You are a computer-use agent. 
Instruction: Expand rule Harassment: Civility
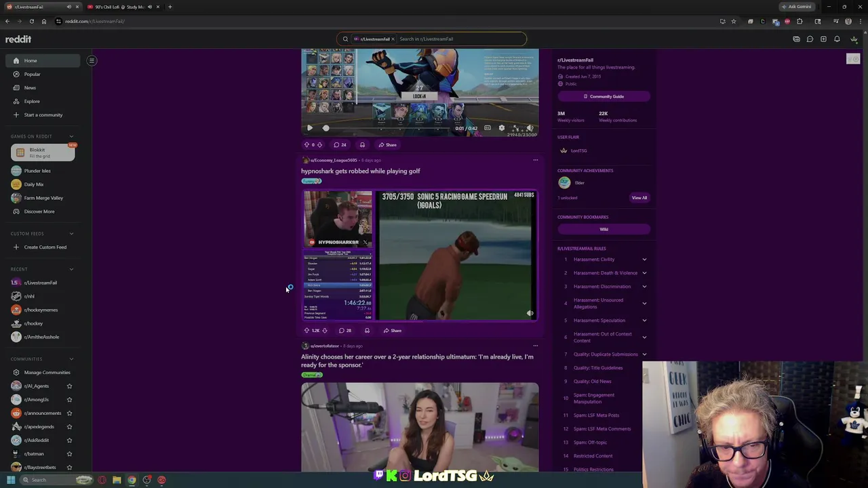pos(644,260)
